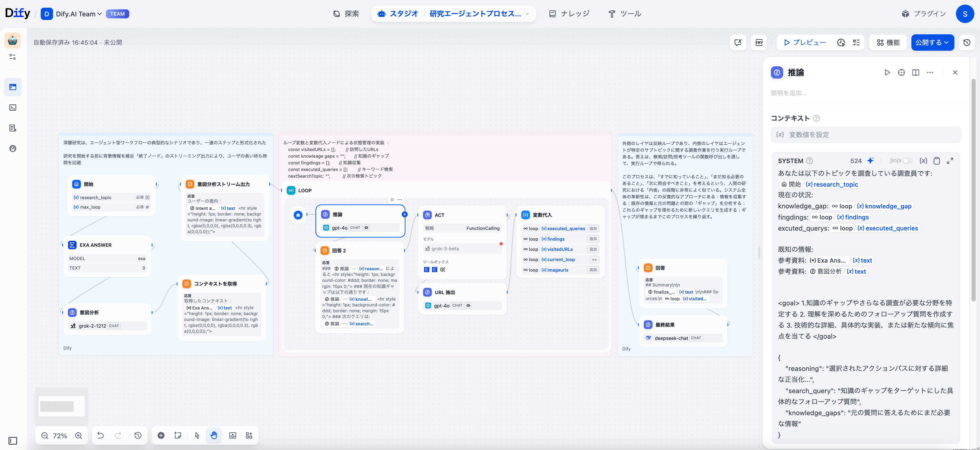Image resolution: width=980 pixels, height=450 pixels.
Task: Click the undo arrow icon
Action: click(x=100, y=435)
